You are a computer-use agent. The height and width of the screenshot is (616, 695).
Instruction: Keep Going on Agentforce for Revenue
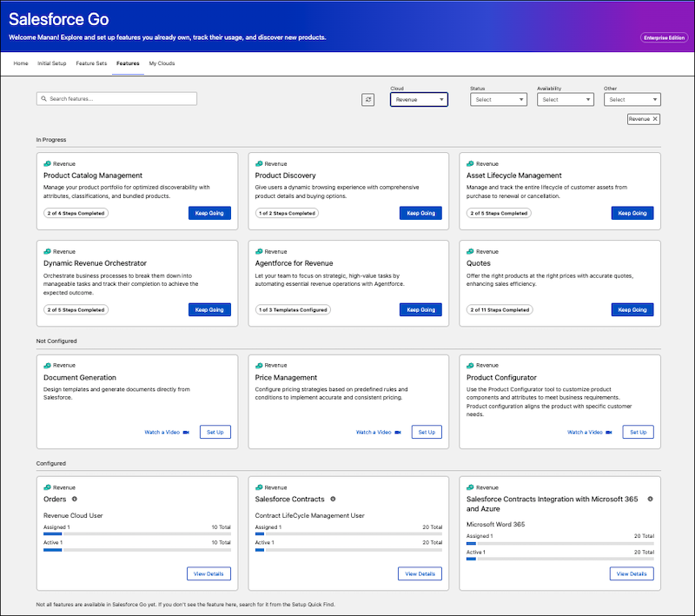421,310
